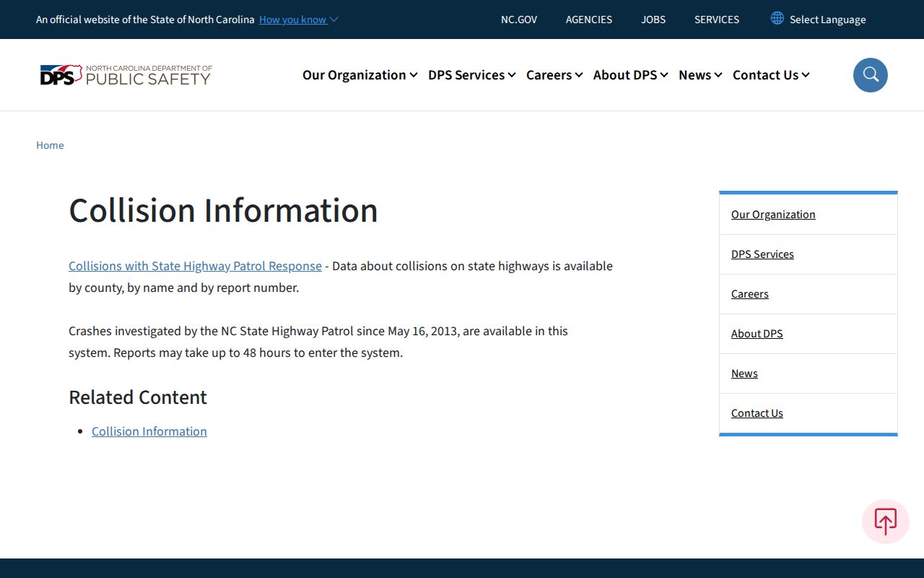The width and height of the screenshot is (924, 578).
Task: Click the Collision Information page heading
Action: [x=223, y=210]
